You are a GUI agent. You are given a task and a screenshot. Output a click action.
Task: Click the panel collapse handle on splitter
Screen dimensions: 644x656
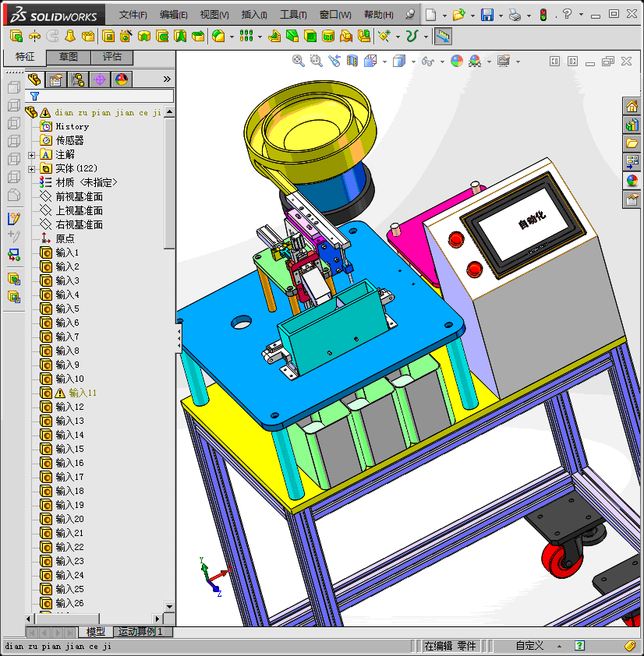pos(179,338)
